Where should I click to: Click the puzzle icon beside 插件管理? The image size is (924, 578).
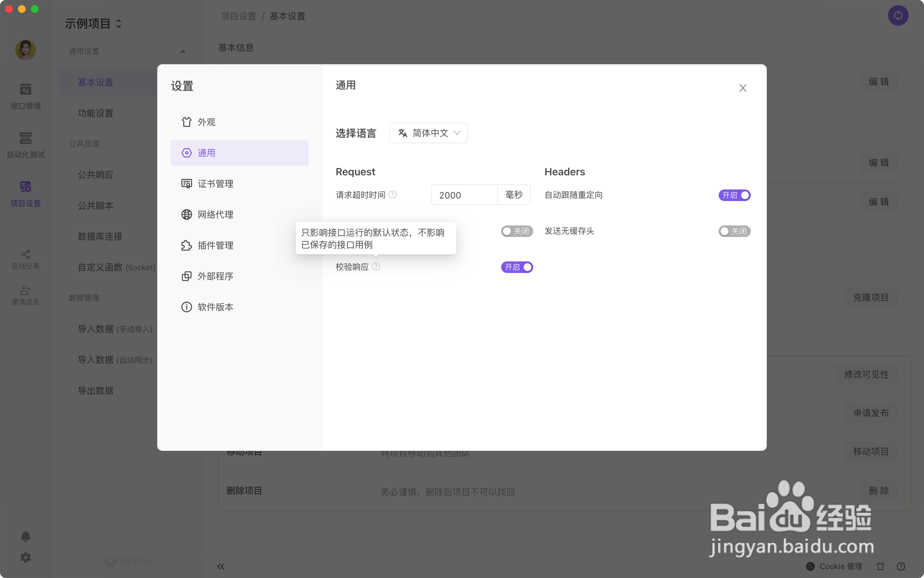(x=186, y=245)
